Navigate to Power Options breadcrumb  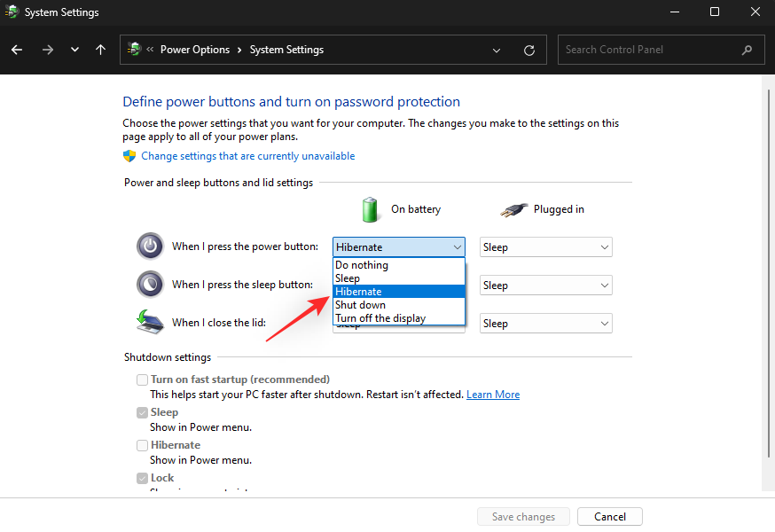pos(195,50)
